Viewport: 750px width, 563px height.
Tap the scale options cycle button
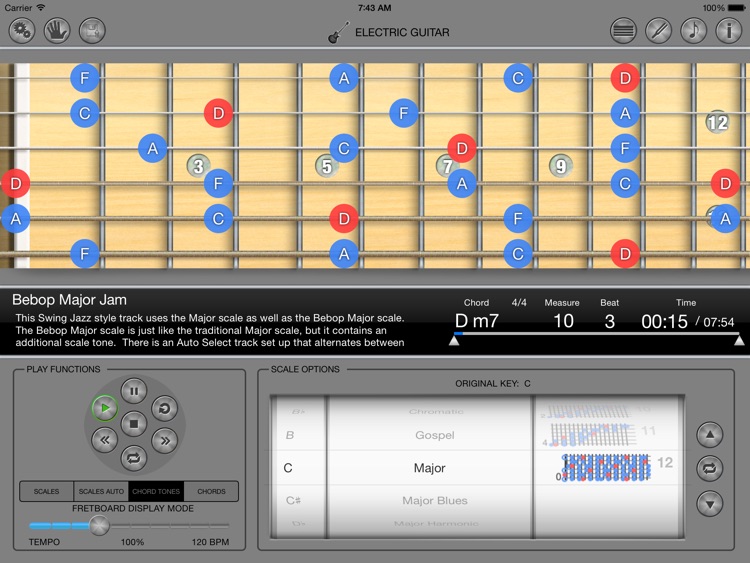click(710, 468)
